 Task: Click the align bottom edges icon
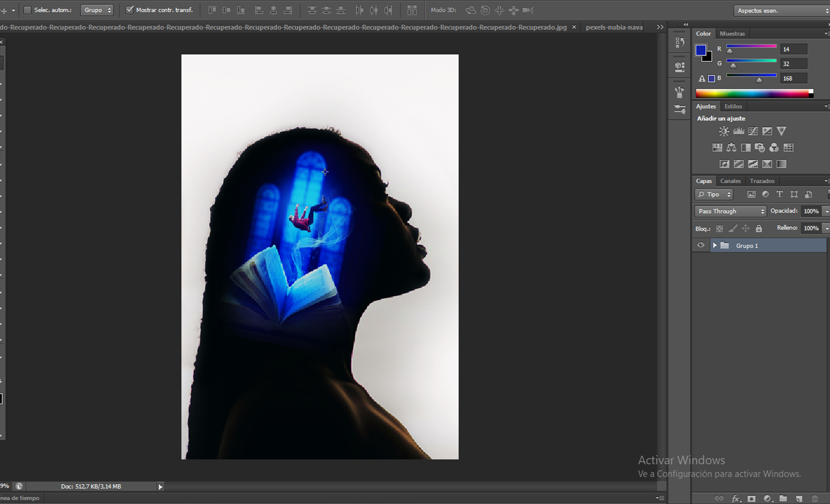pos(241,10)
